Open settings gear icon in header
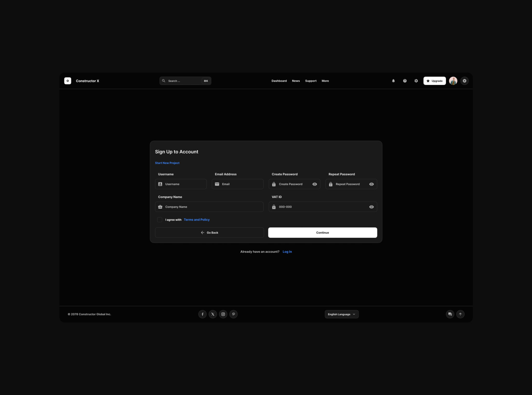 (416, 81)
